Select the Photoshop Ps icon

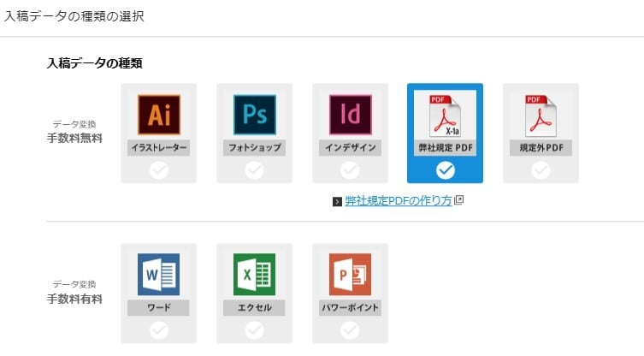click(255, 115)
